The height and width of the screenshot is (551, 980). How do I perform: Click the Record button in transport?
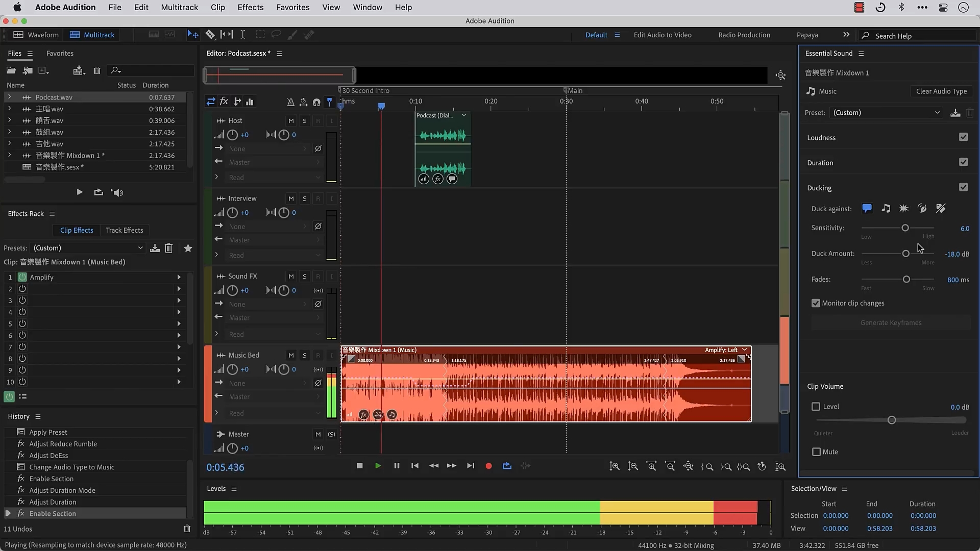488,466
